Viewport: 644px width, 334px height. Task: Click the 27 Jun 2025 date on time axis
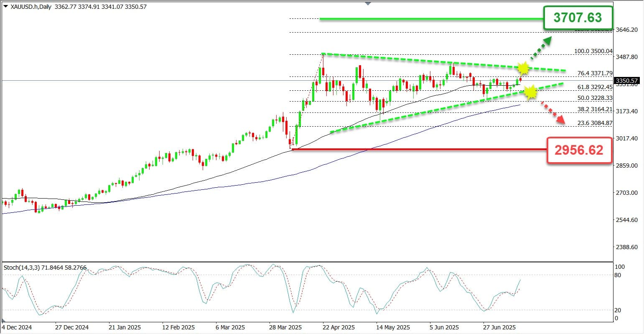click(499, 327)
